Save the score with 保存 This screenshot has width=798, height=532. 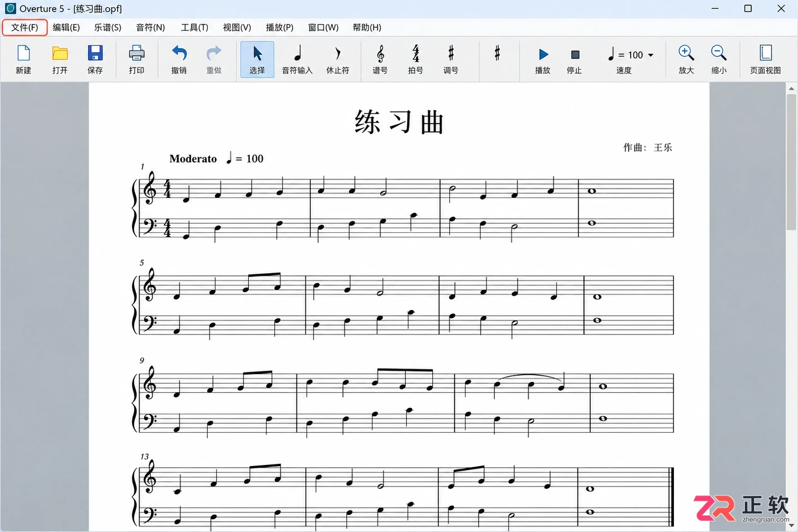pyautogui.click(x=95, y=59)
